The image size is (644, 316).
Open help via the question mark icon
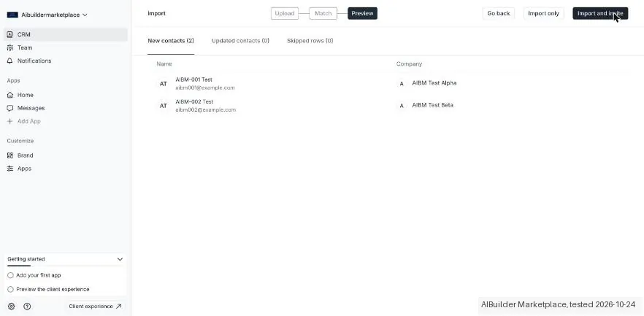click(27, 307)
